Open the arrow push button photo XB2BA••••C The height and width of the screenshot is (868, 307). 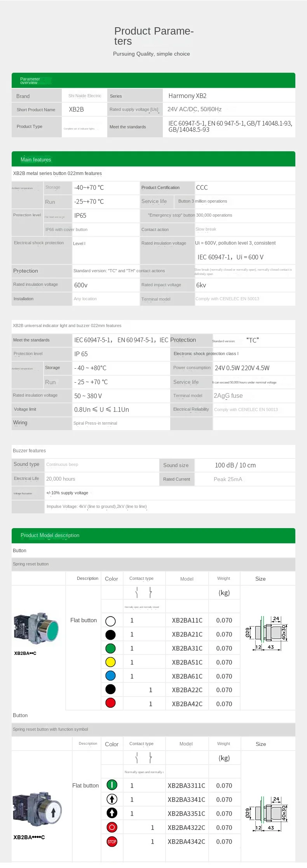point(37,809)
